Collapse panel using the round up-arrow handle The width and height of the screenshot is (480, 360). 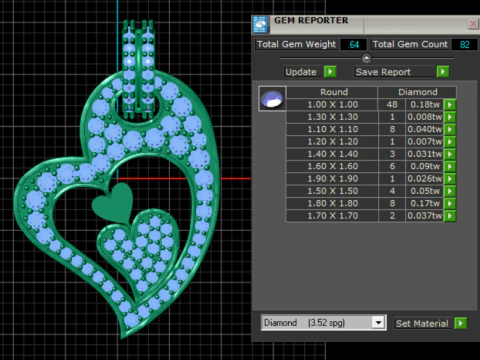[x=366, y=58]
